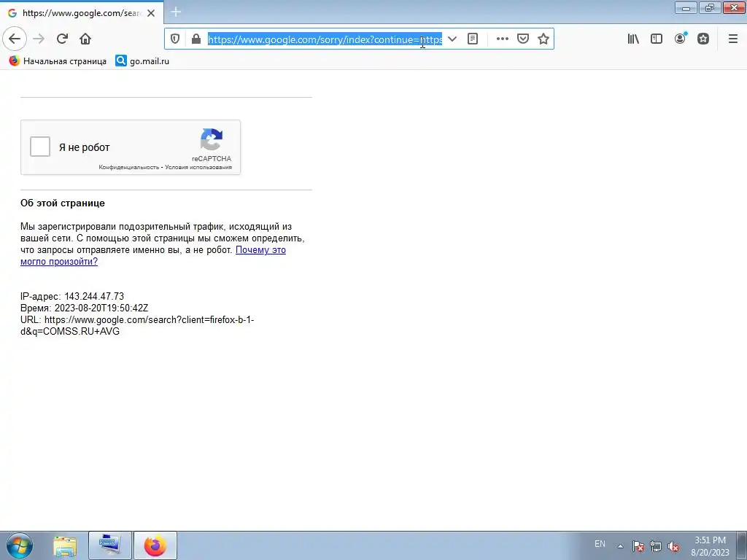
Task: Minimize the Firefox window
Action: pyautogui.click(x=686, y=8)
